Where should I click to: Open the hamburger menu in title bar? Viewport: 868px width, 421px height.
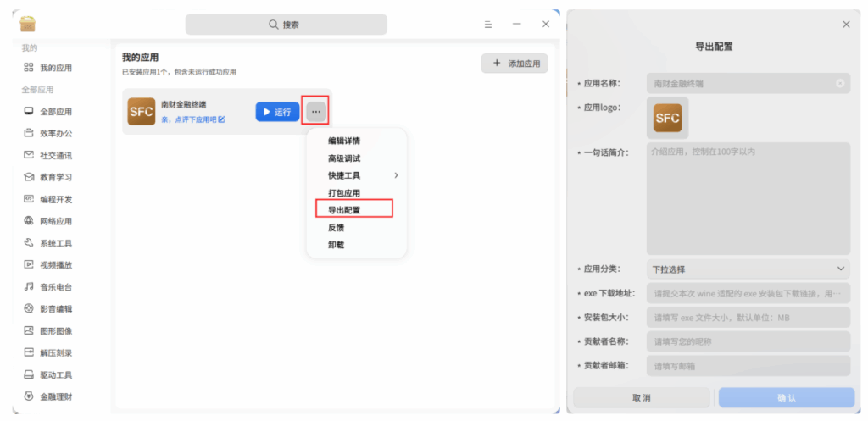click(488, 25)
